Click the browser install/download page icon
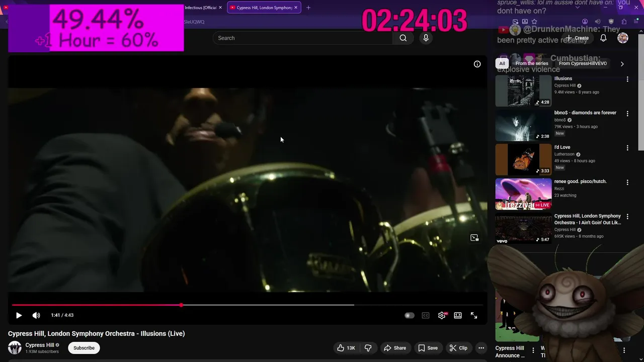The width and height of the screenshot is (644, 362). coord(525,22)
